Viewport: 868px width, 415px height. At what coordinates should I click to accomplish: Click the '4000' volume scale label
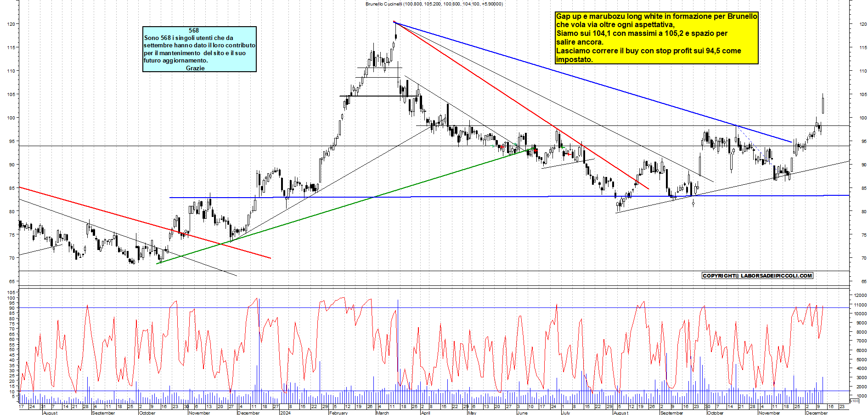pos(862,369)
